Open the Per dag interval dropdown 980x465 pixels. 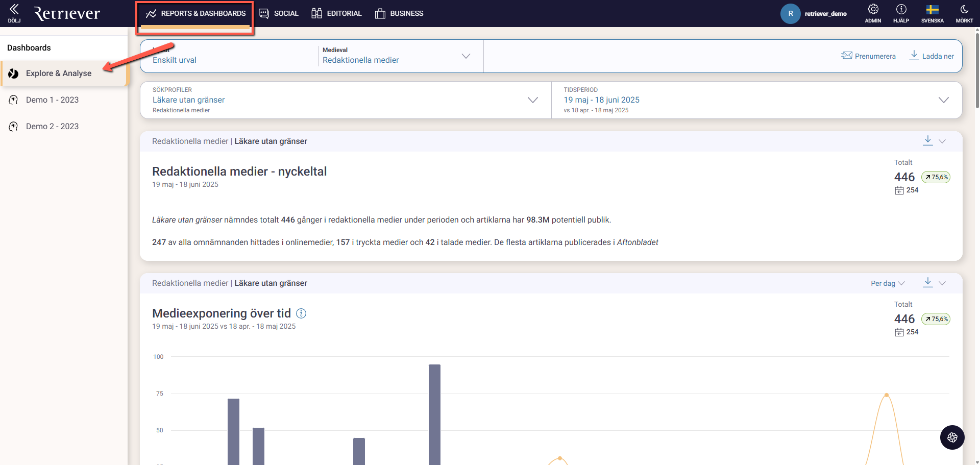(888, 283)
